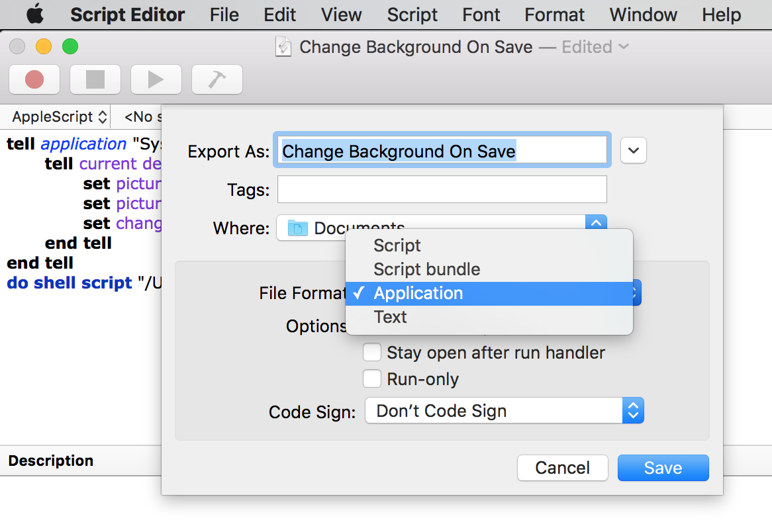Cancel the export dialog
Viewport: 772px width, 532px height.
(x=562, y=468)
